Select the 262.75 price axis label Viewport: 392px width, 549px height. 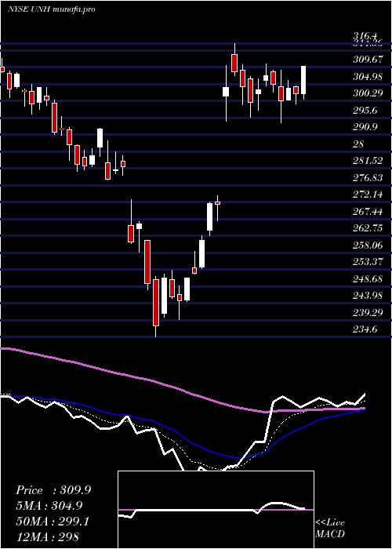tap(368, 228)
